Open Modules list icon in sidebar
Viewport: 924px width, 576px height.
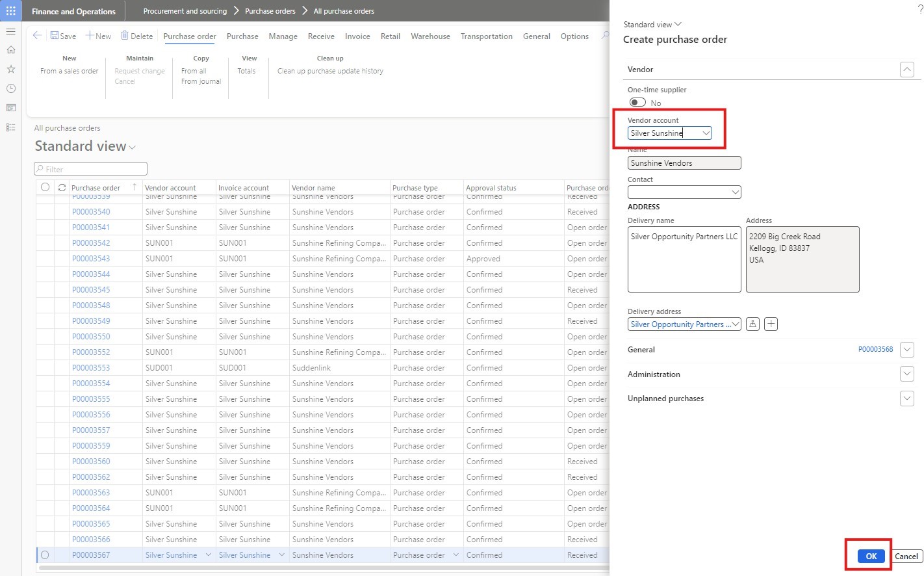click(x=11, y=127)
